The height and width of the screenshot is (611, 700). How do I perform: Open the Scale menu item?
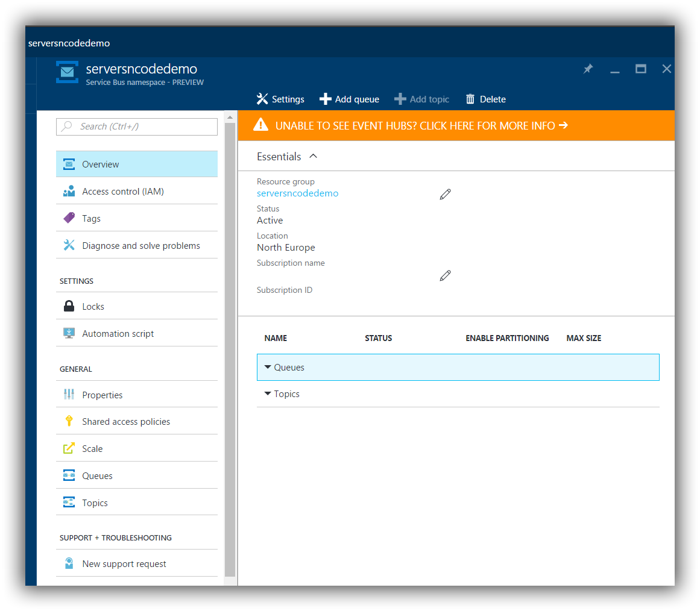(137, 448)
